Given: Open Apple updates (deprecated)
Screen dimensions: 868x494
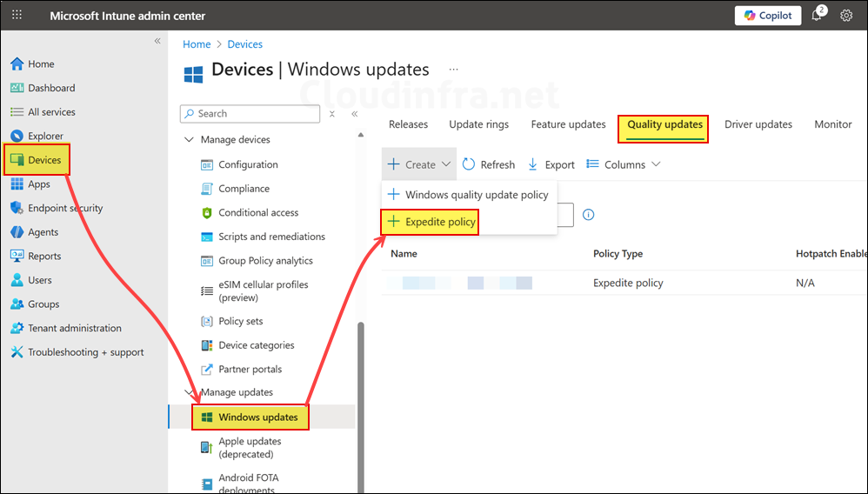Looking at the screenshot, I should point(250,448).
